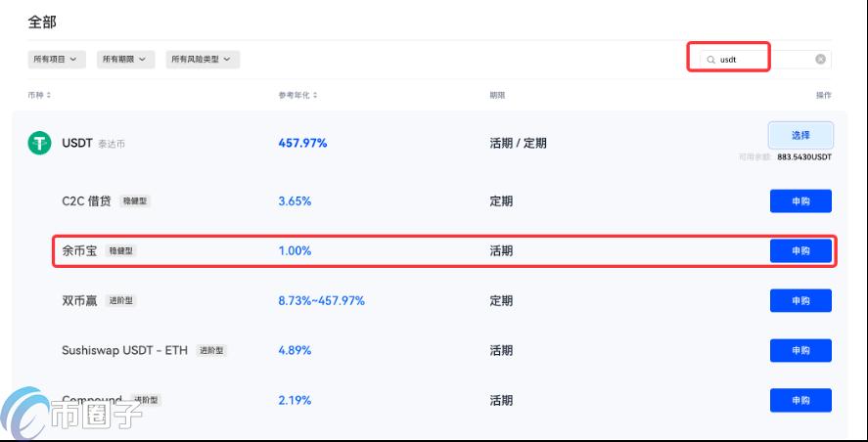Select the 余币宝 product row name

[79, 251]
